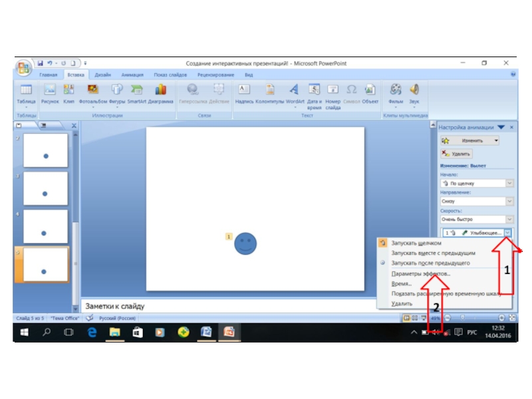This screenshot has height=399, width=532.
Task: Select Запускать щелчком option
Action: pyautogui.click(x=416, y=243)
